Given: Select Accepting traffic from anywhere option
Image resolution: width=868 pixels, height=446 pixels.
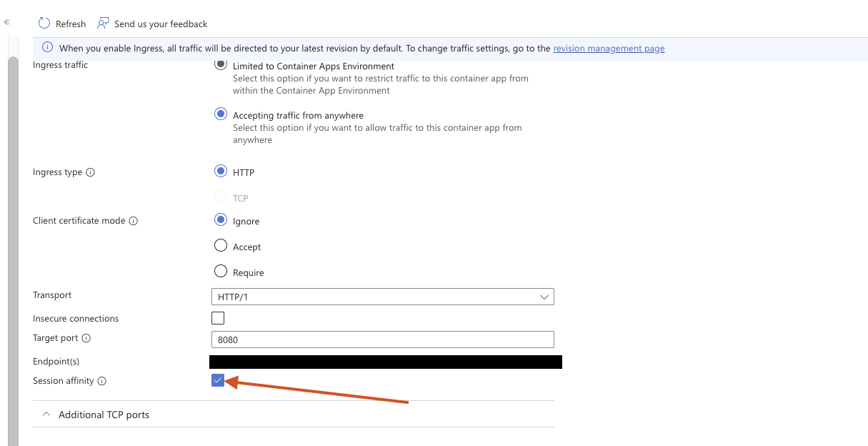Looking at the screenshot, I should [221, 114].
